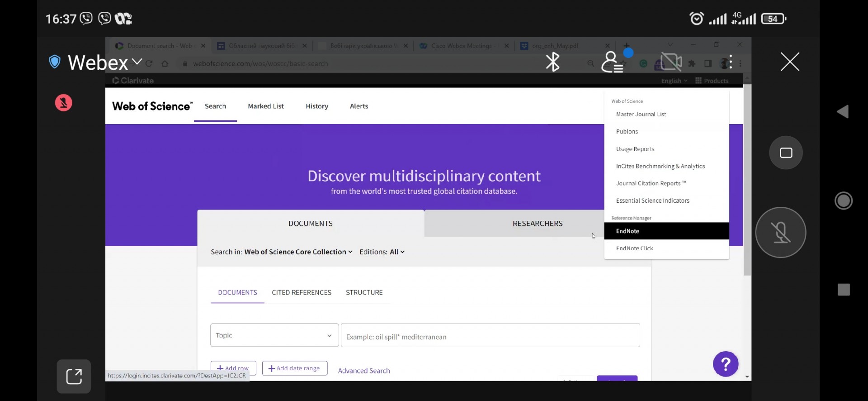This screenshot has width=868, height=401.
Task: Tap the red muted microphone indicator
Action: (x=64, y=103)
